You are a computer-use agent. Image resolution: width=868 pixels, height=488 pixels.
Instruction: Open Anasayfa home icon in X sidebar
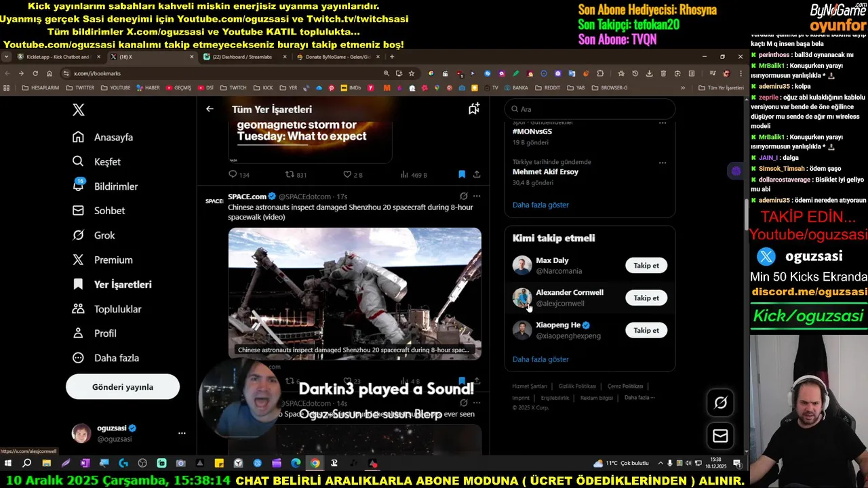click(x=79, y=137)
